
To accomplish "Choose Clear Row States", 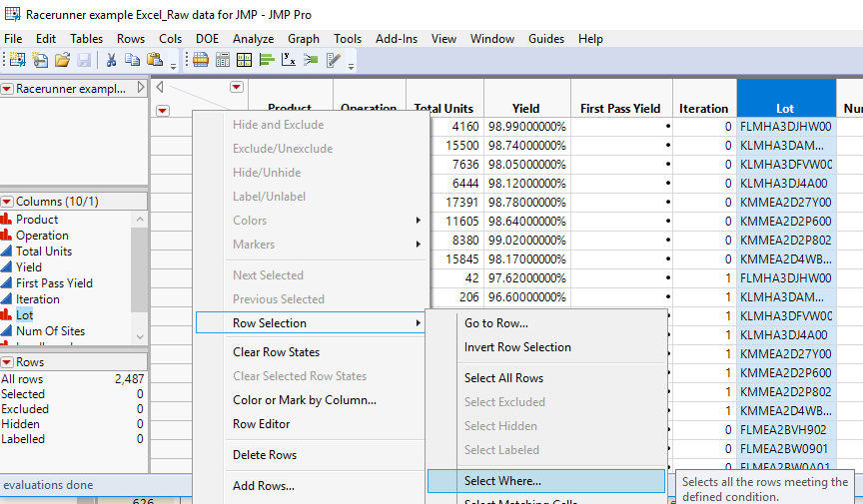I will (x=311, y=352).
